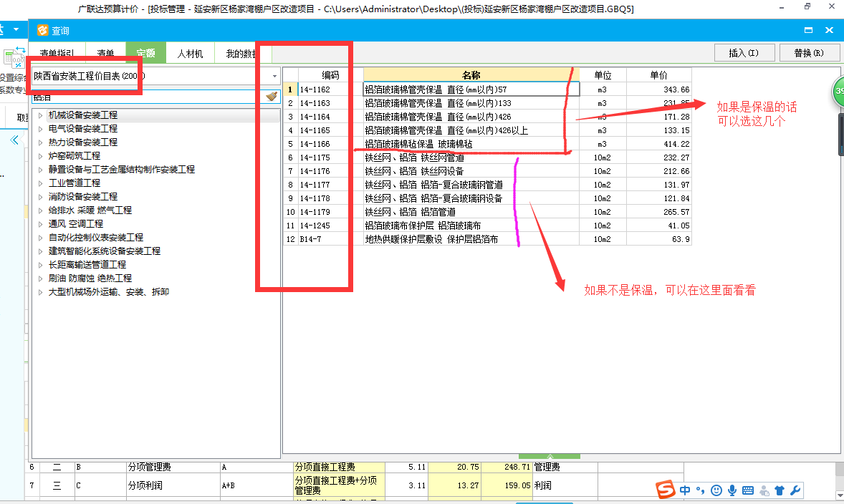The width and height of the screenshot is (844, 504).
Task: Click the 插入 (I) button
Action: point(744,53)
